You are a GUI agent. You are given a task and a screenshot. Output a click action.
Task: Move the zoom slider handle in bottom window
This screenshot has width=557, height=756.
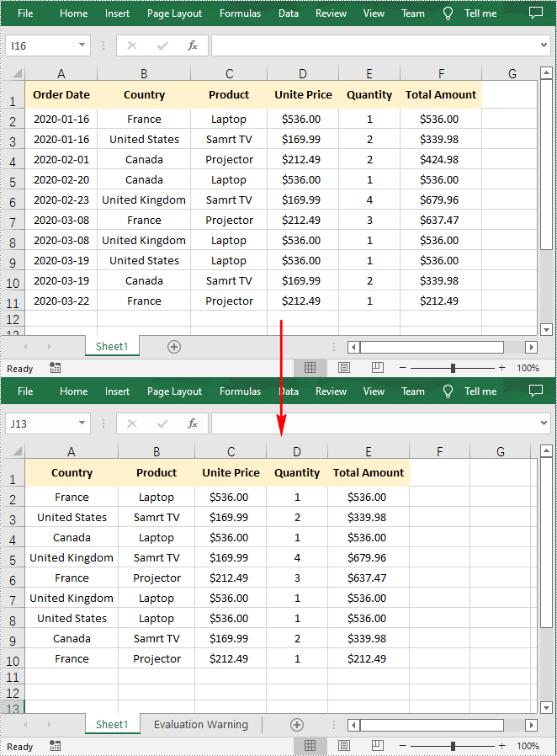[453, 747]
